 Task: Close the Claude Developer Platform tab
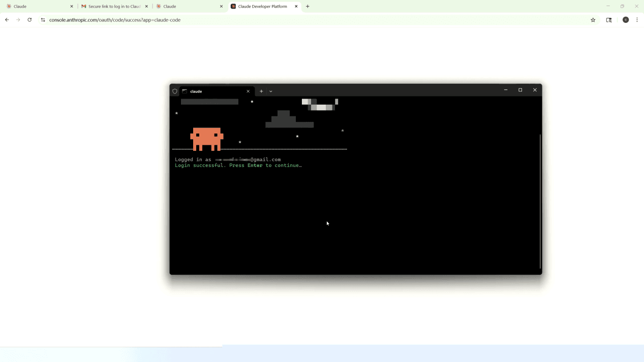click(296, 7)
